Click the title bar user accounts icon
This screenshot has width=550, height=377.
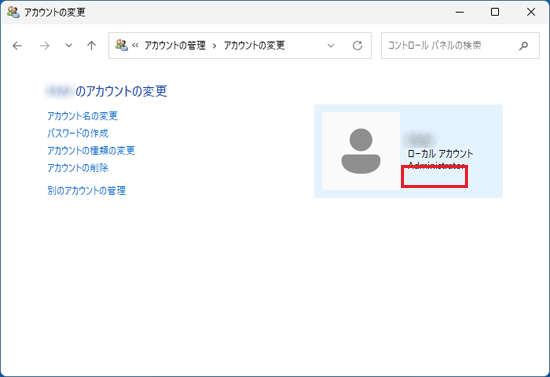[x=13, y=12]
